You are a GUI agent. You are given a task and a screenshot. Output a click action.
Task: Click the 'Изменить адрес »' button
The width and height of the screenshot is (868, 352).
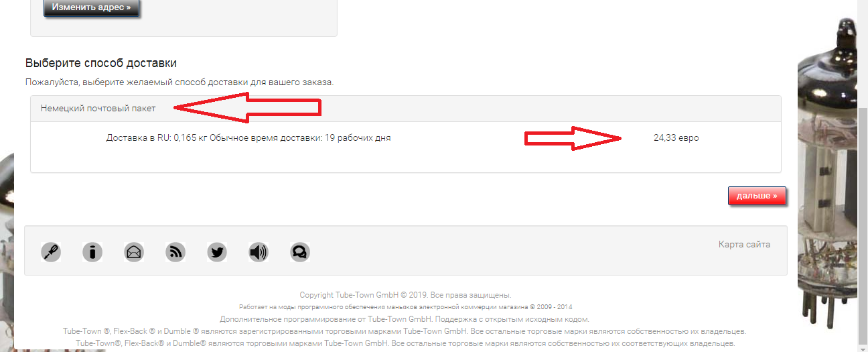91,8
